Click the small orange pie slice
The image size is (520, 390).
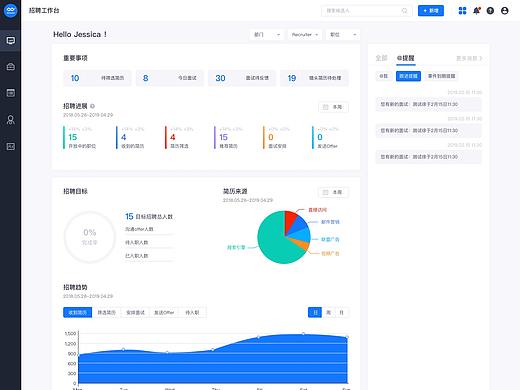pos(302,245)
